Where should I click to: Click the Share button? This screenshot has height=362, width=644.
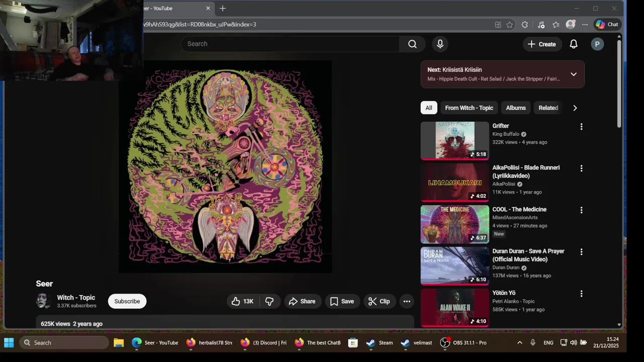(x=302, y=301)
